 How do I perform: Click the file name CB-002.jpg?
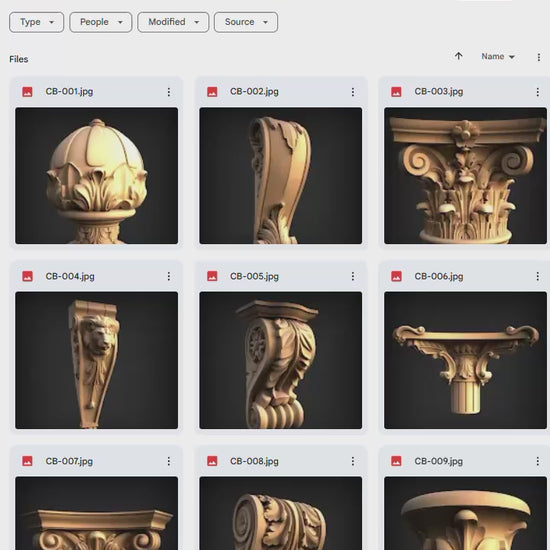254,92
